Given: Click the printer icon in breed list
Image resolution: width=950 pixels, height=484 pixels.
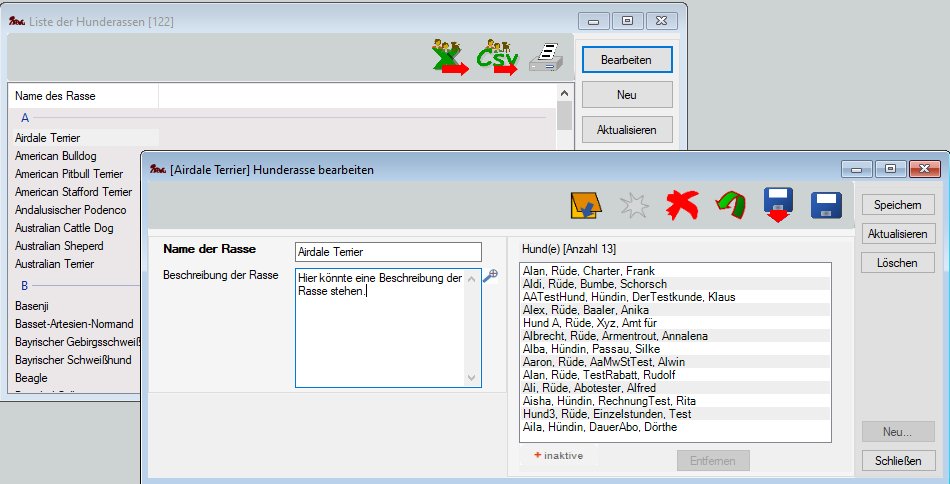Looking at the screenshot, I should tap(547, 59).
